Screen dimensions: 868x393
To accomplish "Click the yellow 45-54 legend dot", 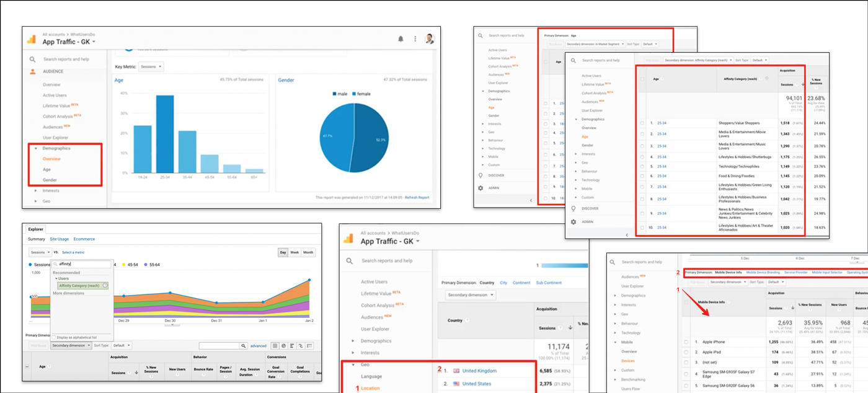I will (x=124, y=264).
